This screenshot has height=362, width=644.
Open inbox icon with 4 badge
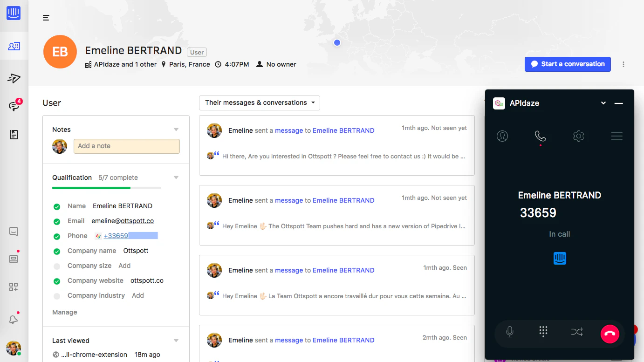[14, 106]
